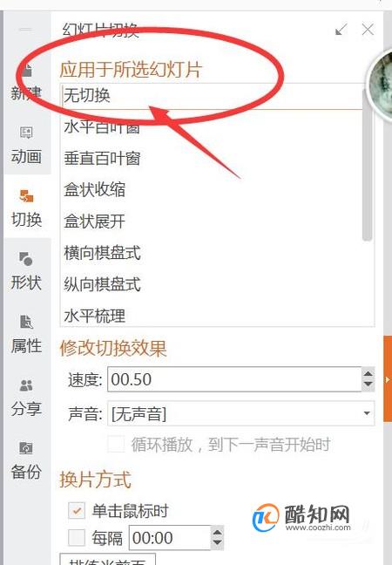Open the 声音 sound dropdown
The height and width of the screenshot is (565, 392).
click(x=240, y=413)
